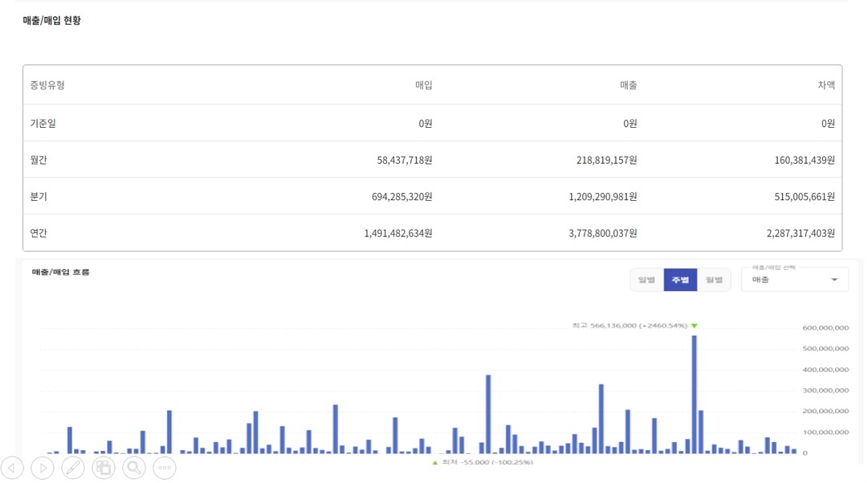868x483 pixels.
Task: Click the 매입 column header
Action: (423, 85)
